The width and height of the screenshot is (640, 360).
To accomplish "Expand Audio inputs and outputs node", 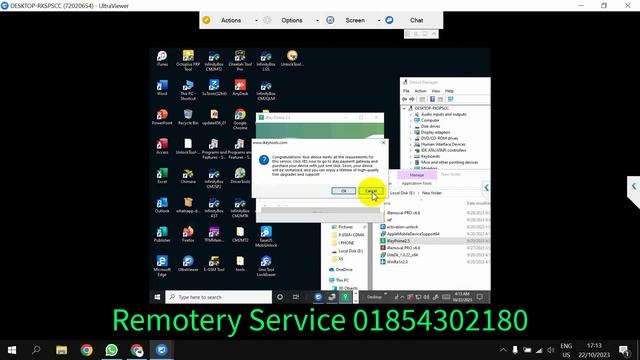I will (411, 114).
